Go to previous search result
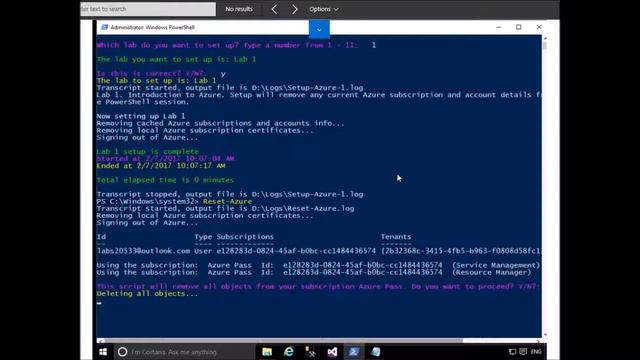Screen dimensions: 640x360 pos(274,9)
